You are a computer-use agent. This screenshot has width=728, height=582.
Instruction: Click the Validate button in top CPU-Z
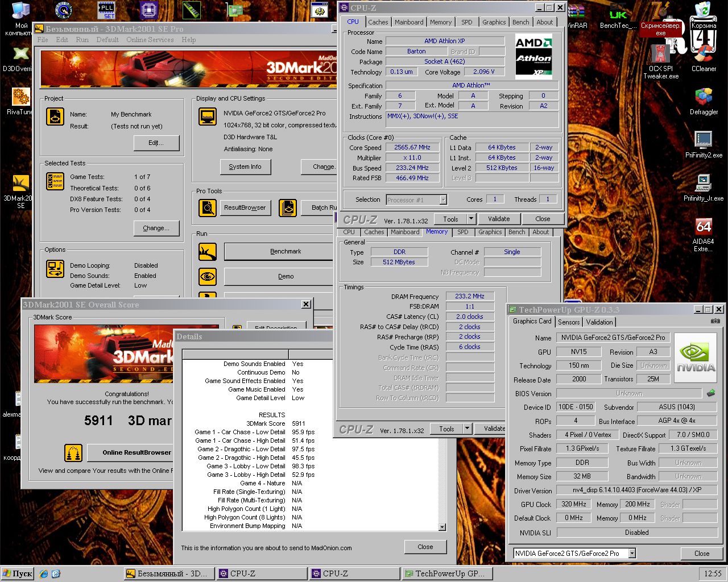499,219
